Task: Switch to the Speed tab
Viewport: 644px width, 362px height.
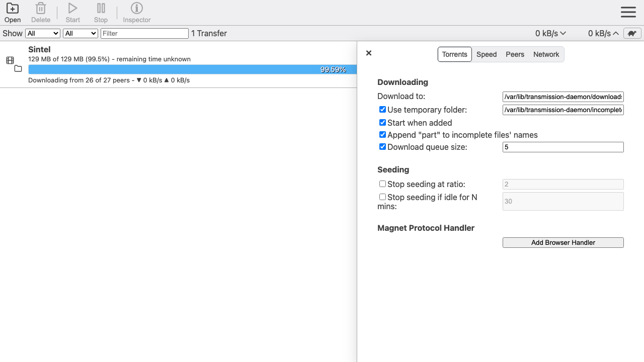Action: coord(487,54)
